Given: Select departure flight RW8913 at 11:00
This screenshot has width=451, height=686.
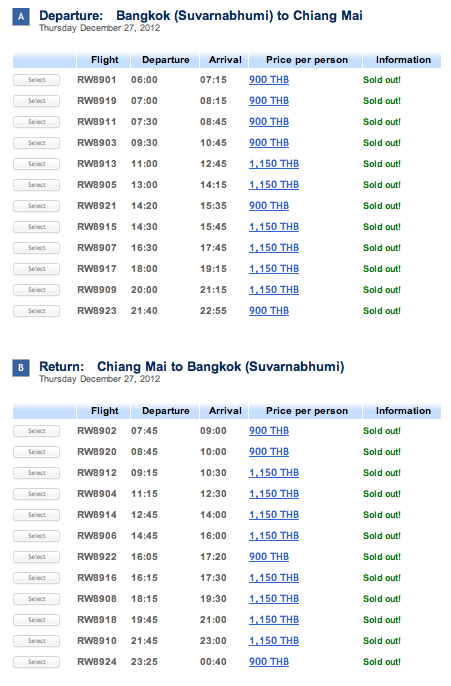Looking at the screenshot, I should click(36, 164).
